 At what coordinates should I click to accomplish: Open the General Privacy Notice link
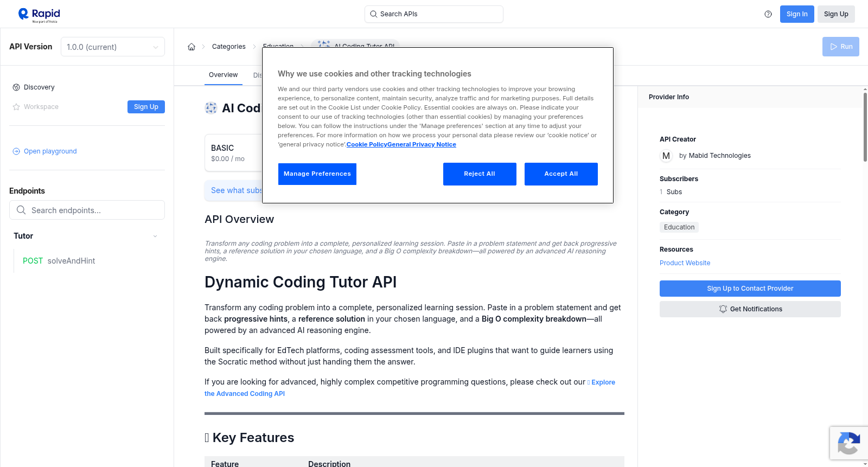point(422,144)
